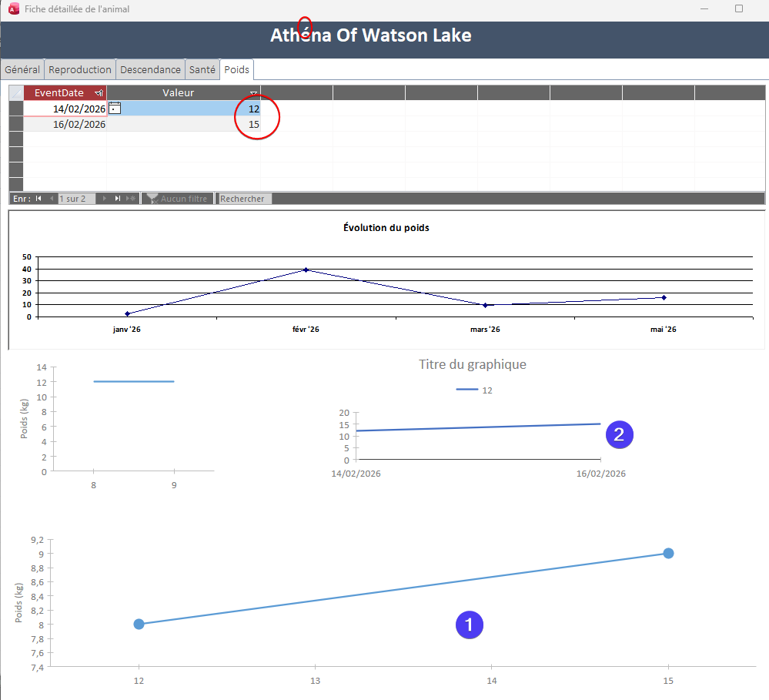This screenshot has height=700, width=769.
Task: Click the Évolution du poids chart title
Action: pyautogui.click(x=386, y=228)
